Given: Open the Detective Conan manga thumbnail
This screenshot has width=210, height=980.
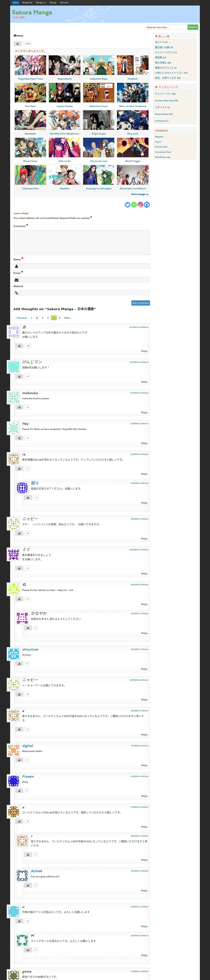Looking at the screenshot, I should point(99,92).
